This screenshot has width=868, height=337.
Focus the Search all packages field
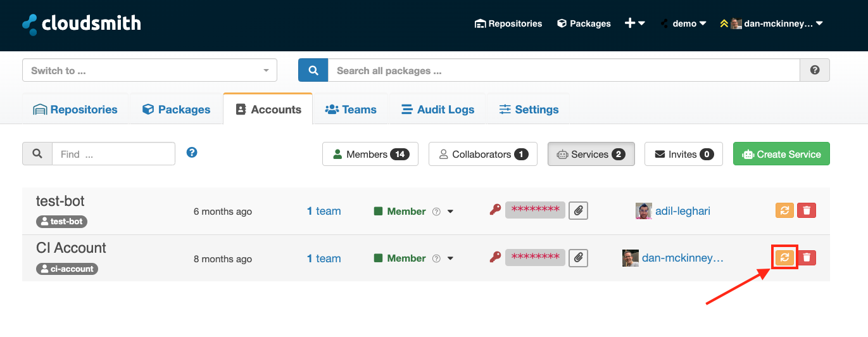pyautogui.click(x=563, y=70)
